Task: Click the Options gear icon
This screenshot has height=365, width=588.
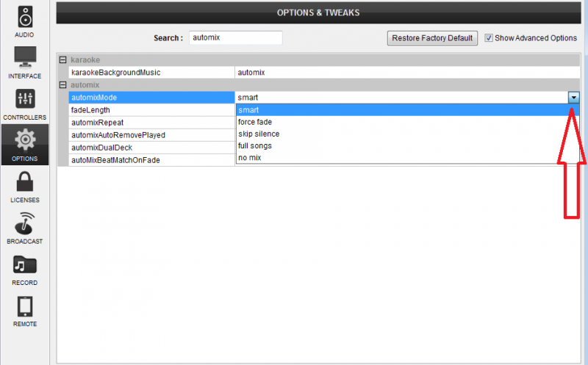Action: click(24, 140)
